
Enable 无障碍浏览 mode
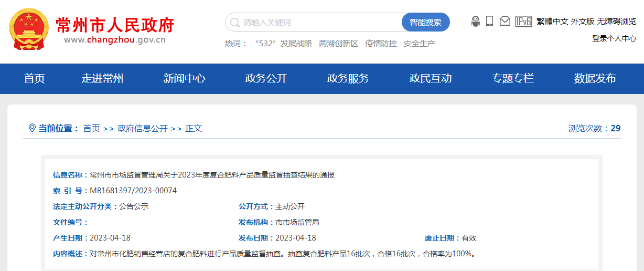click(x=617, y=22)
